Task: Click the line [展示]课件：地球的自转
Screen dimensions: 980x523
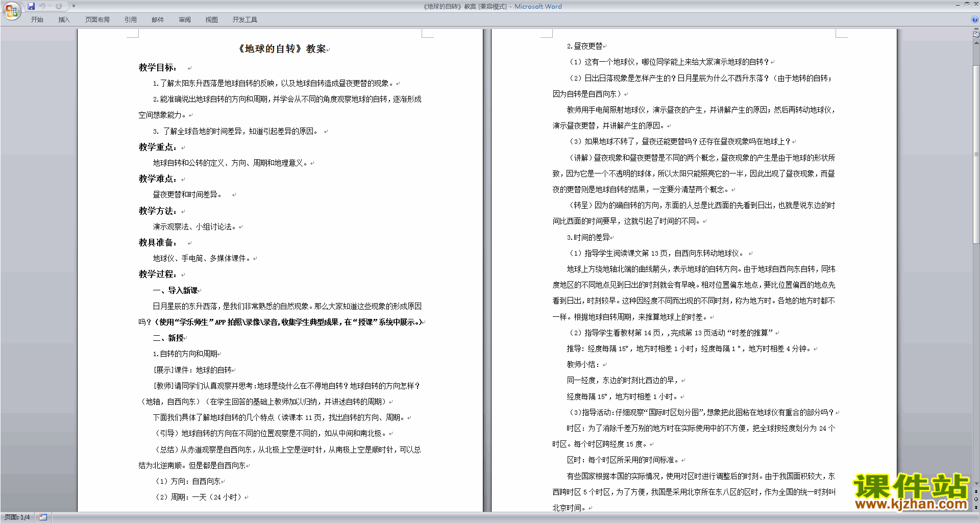Action: point(192,370)
